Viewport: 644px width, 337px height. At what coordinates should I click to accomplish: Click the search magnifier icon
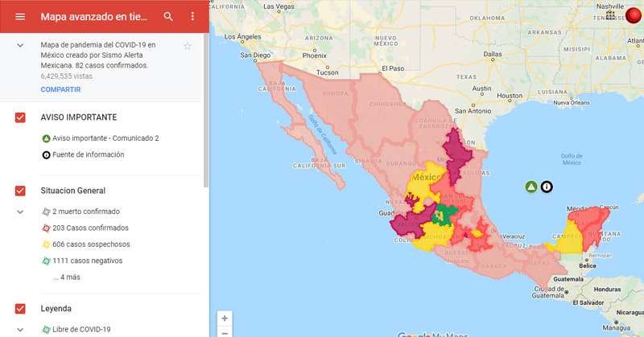pyautogui.click(x=168, y=16)
